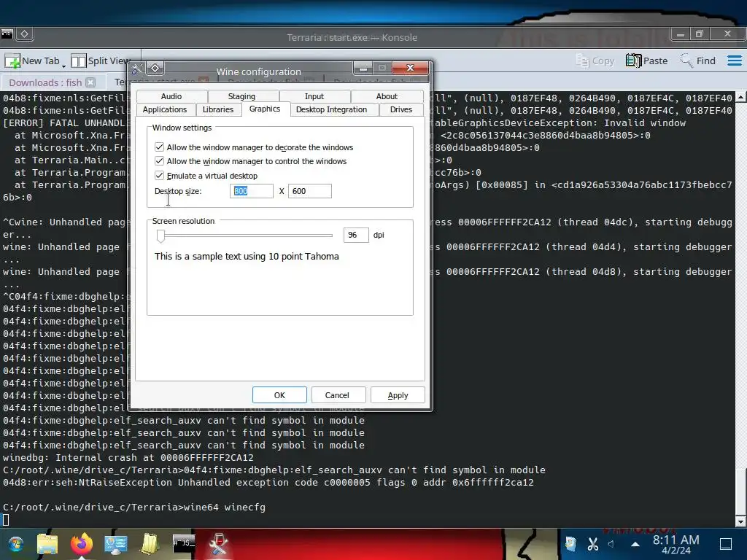Click the Wine configuration diamond titlebar button

tap(155, 69)
